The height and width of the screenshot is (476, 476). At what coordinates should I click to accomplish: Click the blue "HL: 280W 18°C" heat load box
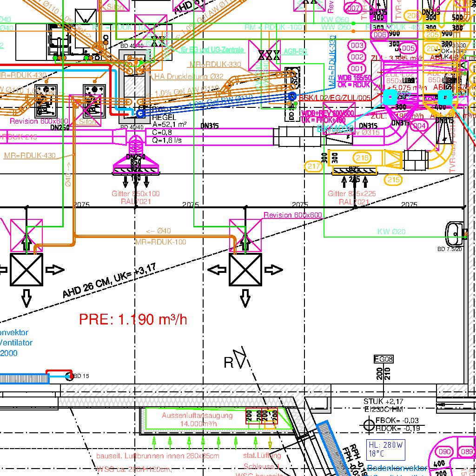385,450
